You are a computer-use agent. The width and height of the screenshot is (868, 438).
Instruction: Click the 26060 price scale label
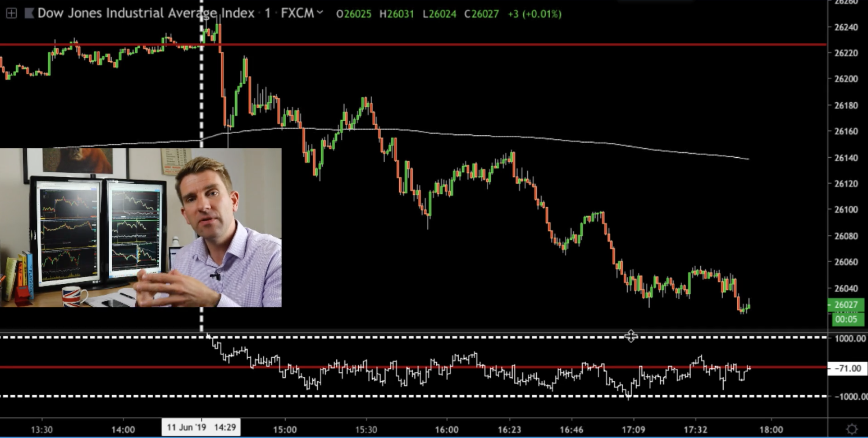(x=846, y=262)
